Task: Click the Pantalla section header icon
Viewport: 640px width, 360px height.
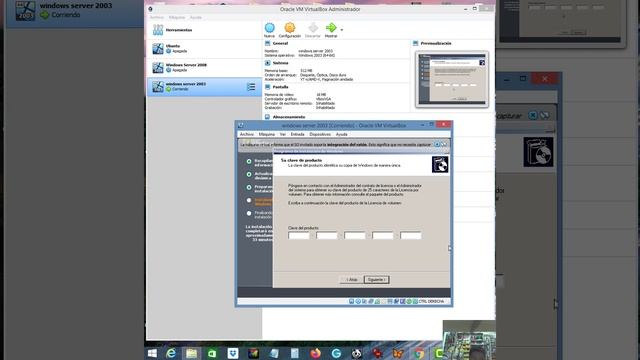Action: tap(267, 87)
